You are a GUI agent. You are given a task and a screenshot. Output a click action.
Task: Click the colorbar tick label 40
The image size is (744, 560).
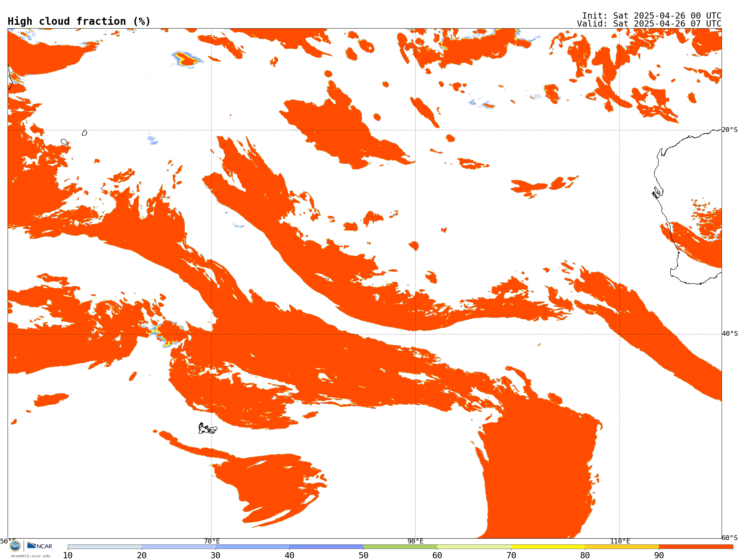click(x=289, y=556)
